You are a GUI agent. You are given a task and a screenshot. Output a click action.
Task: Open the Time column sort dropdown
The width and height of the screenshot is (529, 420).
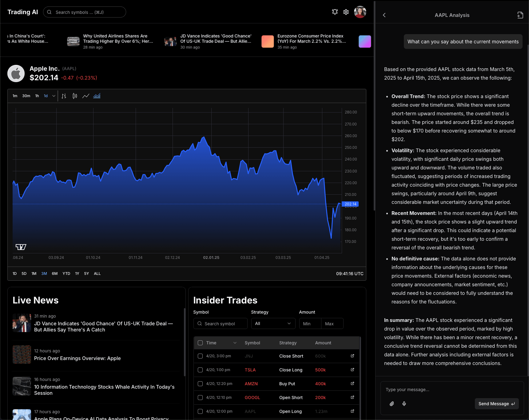point(235,343)
